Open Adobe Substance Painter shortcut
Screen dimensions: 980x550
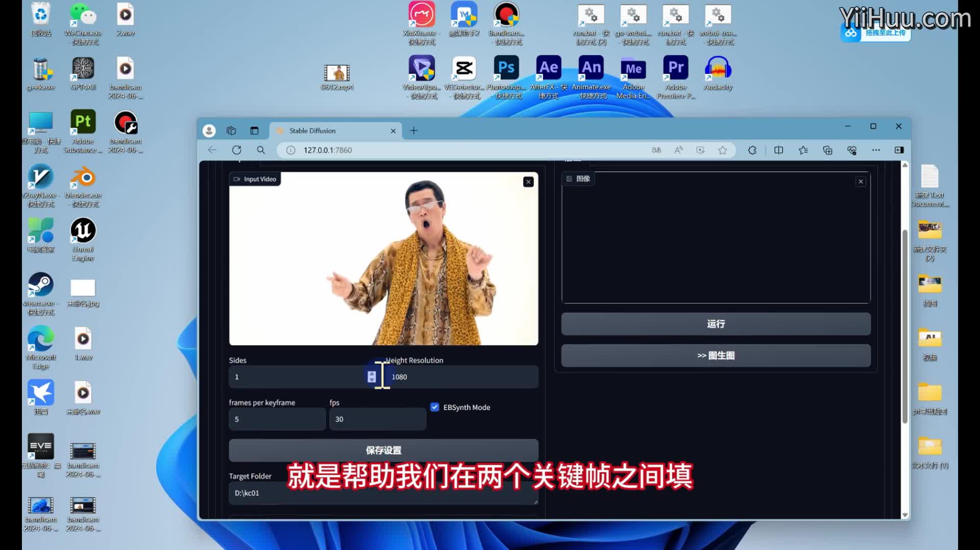coord(83,131)
